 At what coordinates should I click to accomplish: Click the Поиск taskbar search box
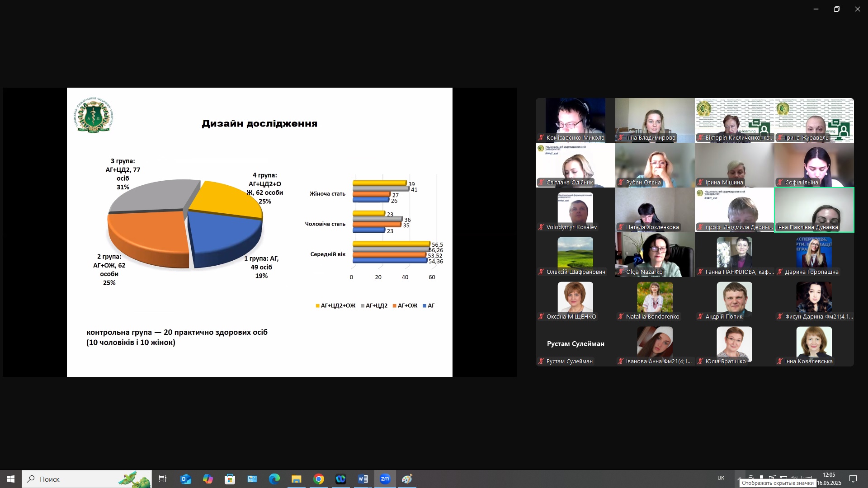coord(87,479)
